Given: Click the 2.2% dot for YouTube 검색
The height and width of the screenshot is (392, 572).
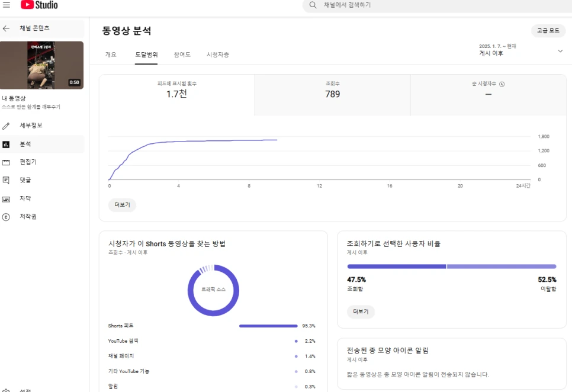Looking at the screenshot, I should point(296,341).
